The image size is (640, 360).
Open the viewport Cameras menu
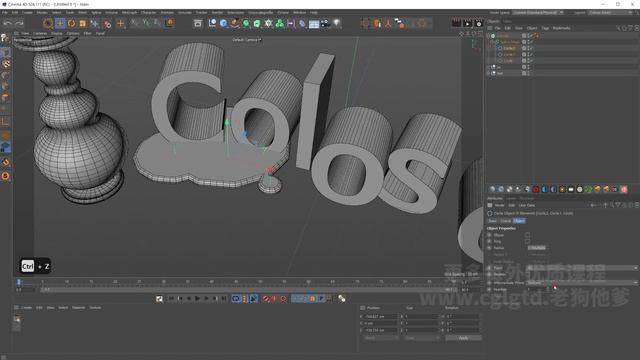40,33
